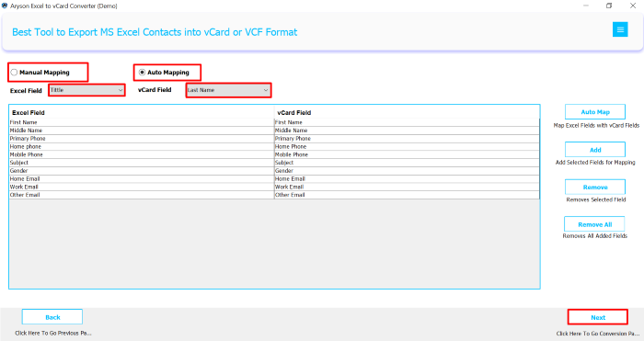Viewport: 644px width, 341px height.
Task: Select the 'Primary Phone' Excel Field cell
Action: click(142, 139)
